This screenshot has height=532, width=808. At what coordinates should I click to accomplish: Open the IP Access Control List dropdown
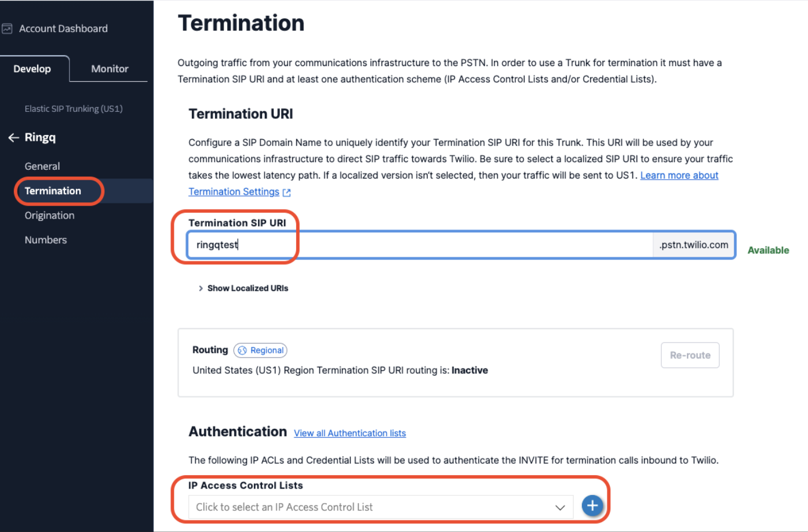[377, 507]
